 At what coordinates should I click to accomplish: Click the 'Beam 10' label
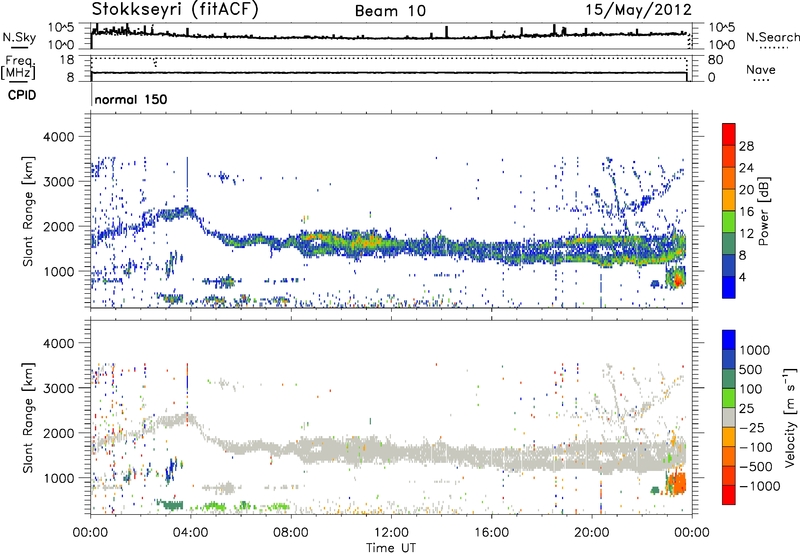point(390,11)
